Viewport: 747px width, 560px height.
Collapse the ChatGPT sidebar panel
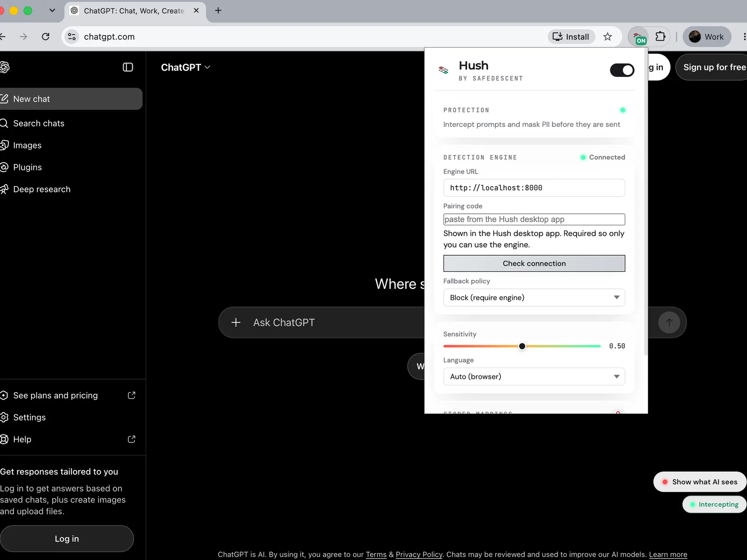pyautogui.click(x=128, y=67)
